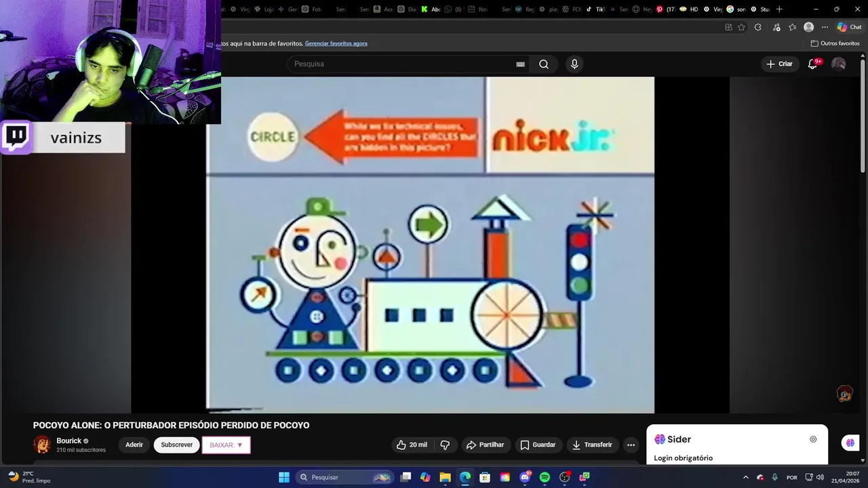Share the video via Partilhar
The height and width of the screenshot is (488, 868).
(x=485, y=445)
